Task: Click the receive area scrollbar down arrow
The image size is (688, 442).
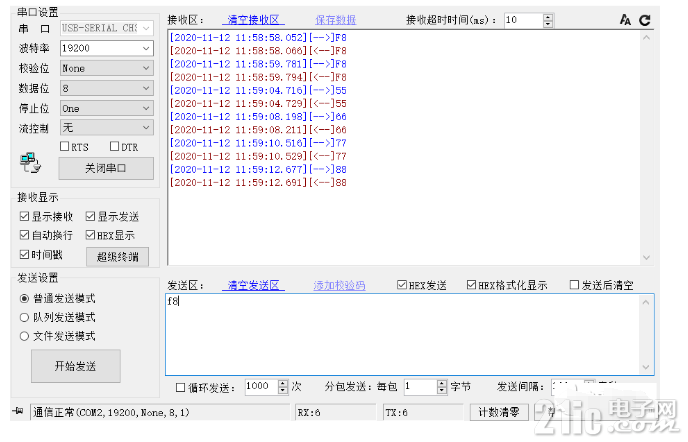Action: coord(646,258)
